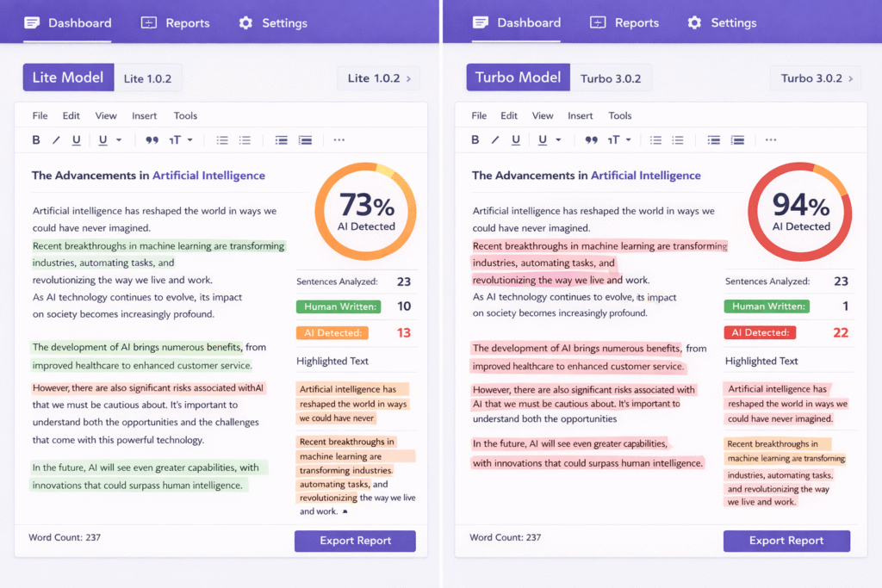Open the Insert menu in Lite editor

click(144, 115)
